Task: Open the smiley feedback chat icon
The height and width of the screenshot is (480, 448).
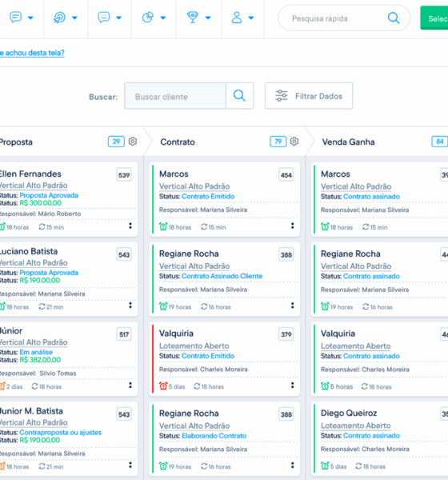Action: tap(103, 17)
